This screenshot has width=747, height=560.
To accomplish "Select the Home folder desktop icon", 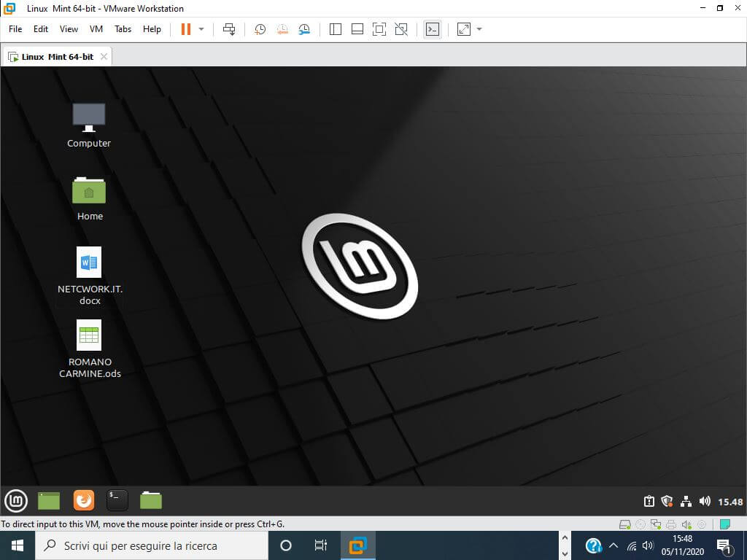I will pyautogui.click(x=90, y=198).
